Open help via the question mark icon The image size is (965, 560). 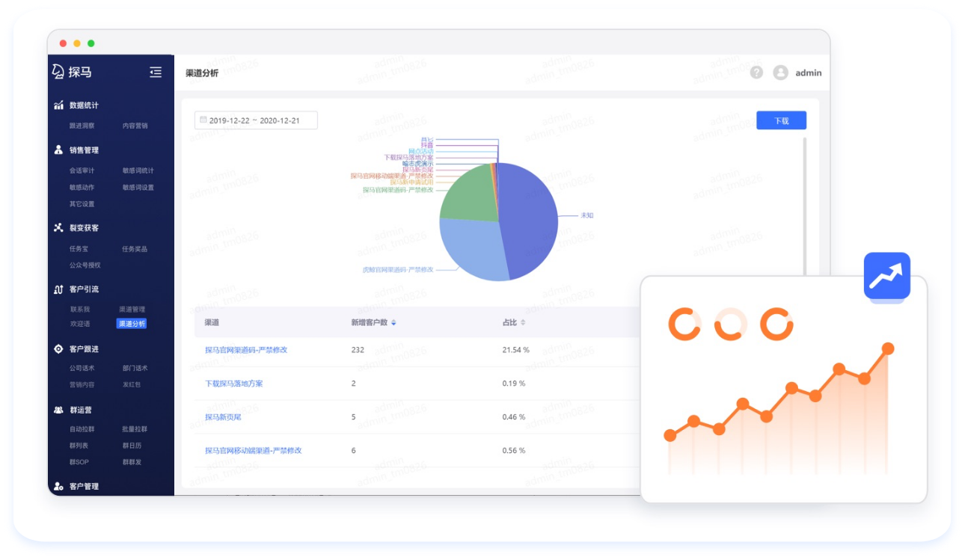click(756, 73)
